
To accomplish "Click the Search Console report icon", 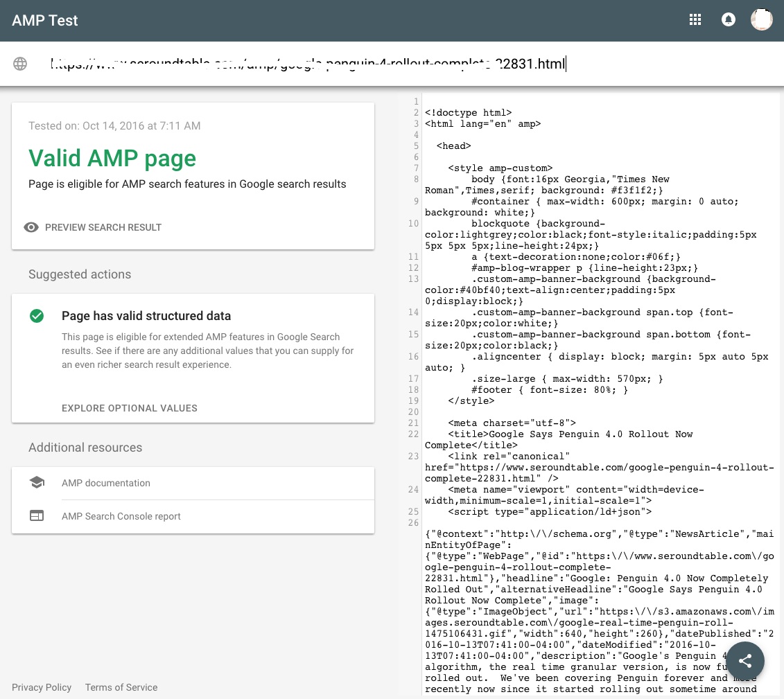I will click(x=37, y=515).
